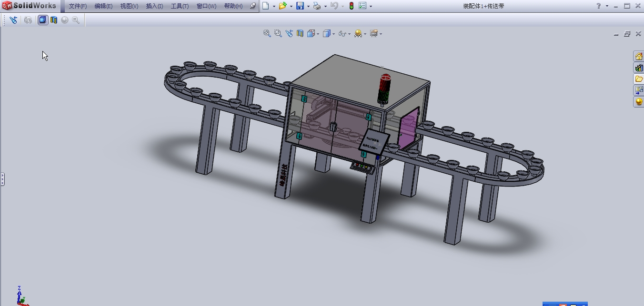This screenshot has height=306, width=644.
Task: Toggle the shaded with edges display button
Action: point(43,20)
